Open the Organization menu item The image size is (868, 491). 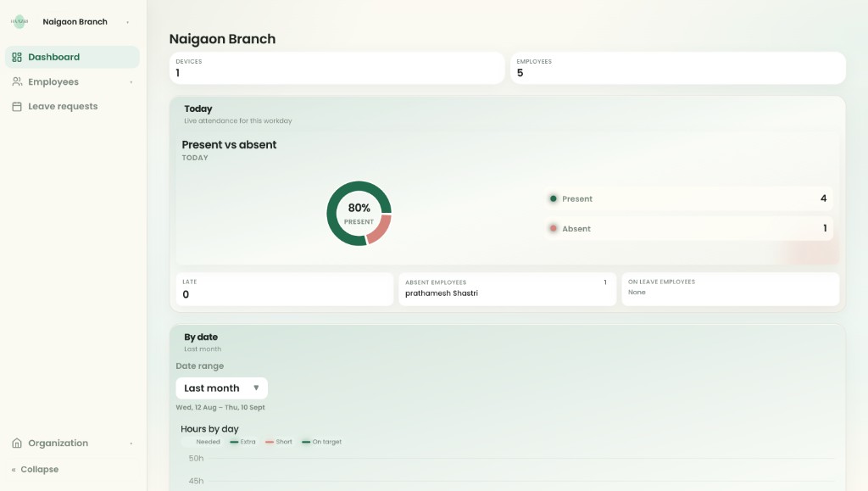click(73, 443)
